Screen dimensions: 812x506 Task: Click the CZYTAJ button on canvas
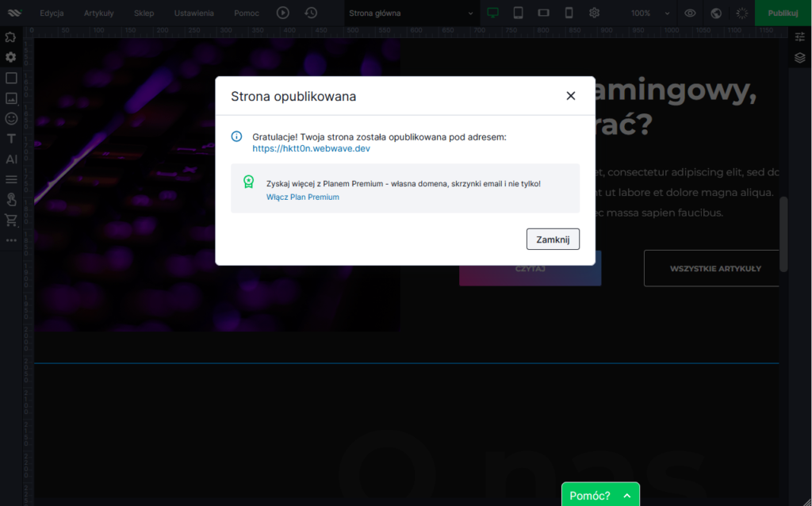[x=530, y=269]
